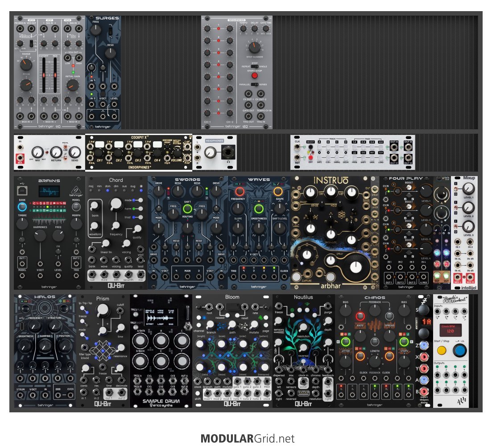Click the green ROUTING button on Swords

point(187,209)
